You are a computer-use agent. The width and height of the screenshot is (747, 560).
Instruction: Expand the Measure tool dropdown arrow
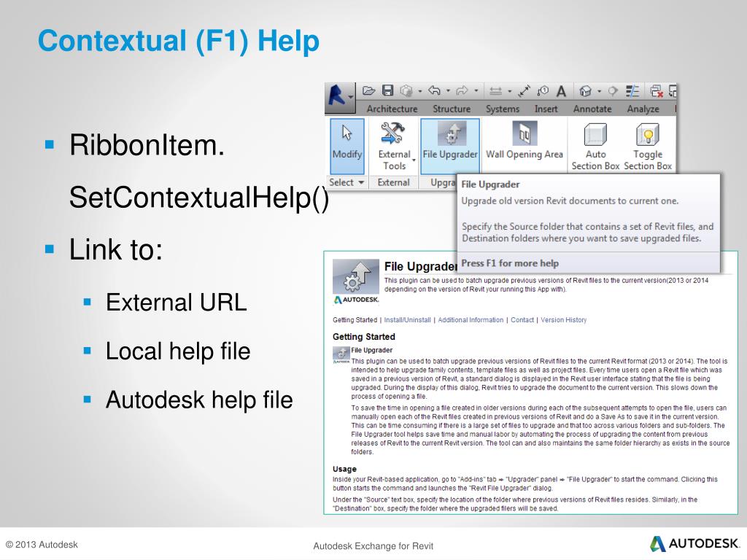[509, 91]
